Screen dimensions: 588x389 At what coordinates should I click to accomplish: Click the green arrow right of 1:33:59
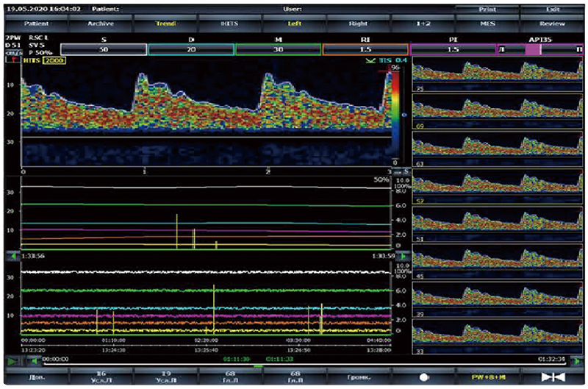pos(404,256)
